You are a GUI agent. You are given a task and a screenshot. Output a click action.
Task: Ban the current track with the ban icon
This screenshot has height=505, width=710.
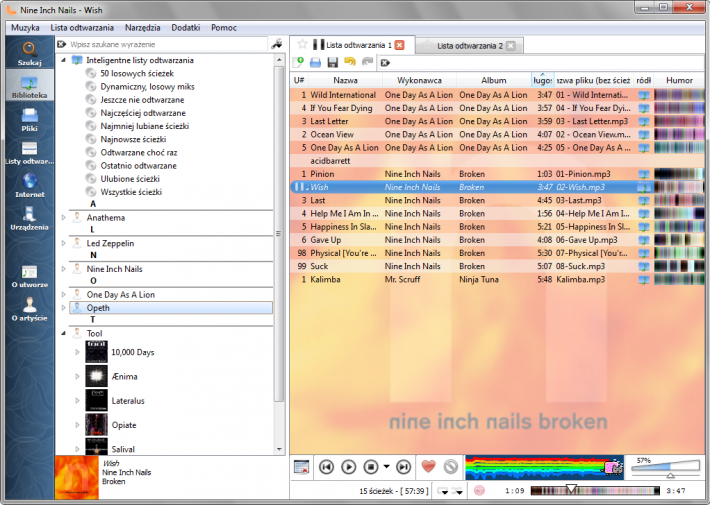[x=451, y=467]
